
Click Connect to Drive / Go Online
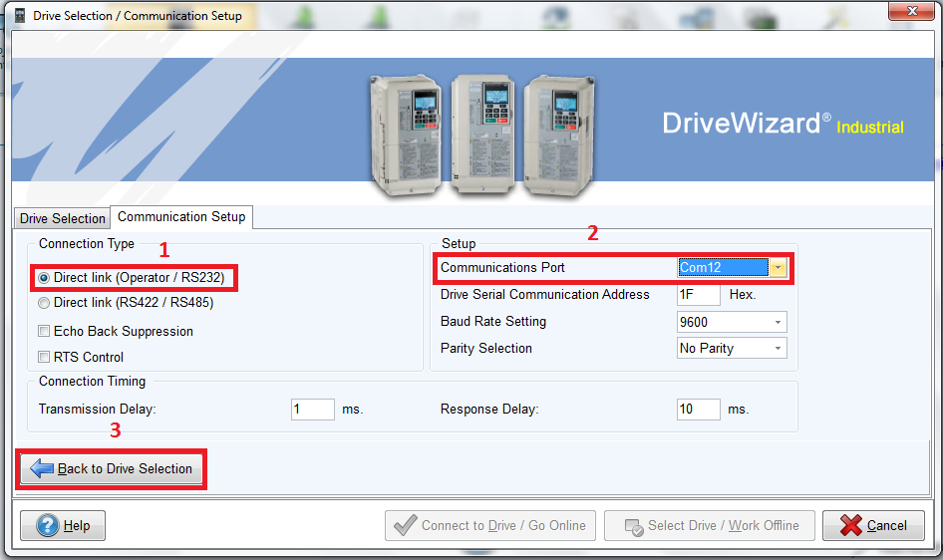coord(490,526)
